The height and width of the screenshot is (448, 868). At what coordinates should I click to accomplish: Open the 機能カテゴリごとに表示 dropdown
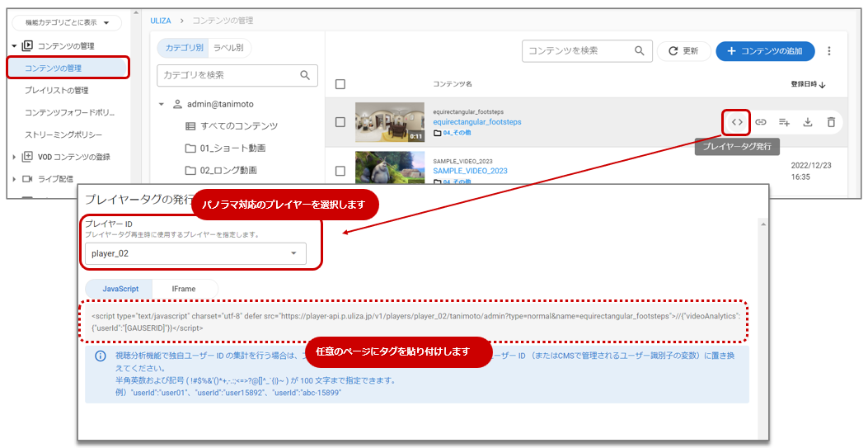click(x=67, y=23)
